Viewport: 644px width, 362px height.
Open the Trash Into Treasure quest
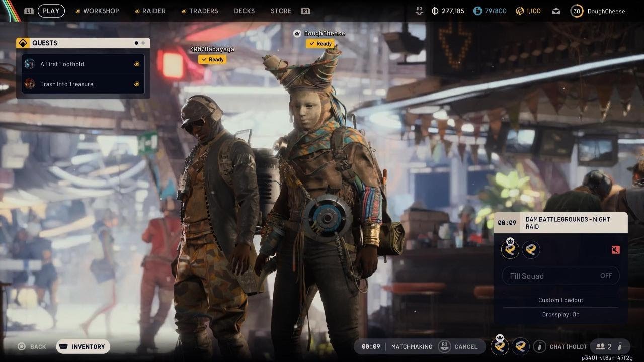(x=84, y=84)
